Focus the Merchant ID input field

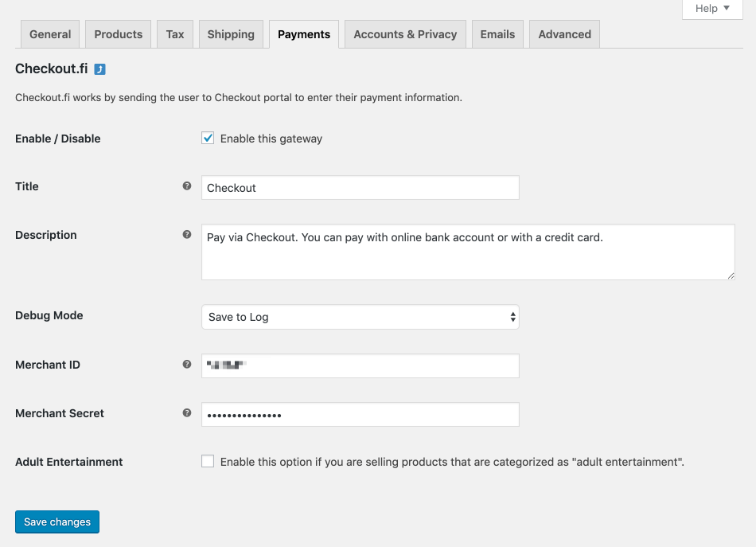point(360,365)
